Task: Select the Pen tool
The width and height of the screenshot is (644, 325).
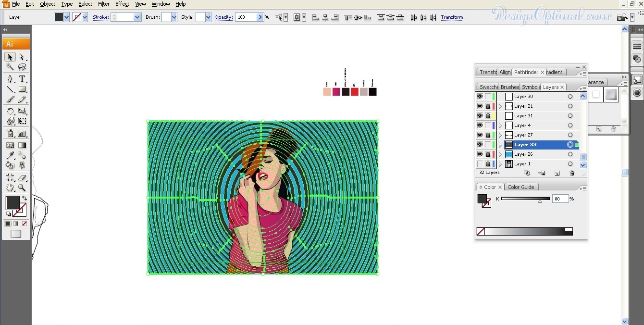Action: click(x=10, y=79)
